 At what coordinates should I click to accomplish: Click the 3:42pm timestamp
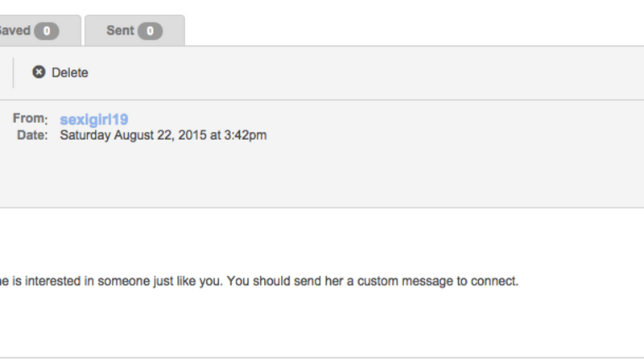point(249,135)
